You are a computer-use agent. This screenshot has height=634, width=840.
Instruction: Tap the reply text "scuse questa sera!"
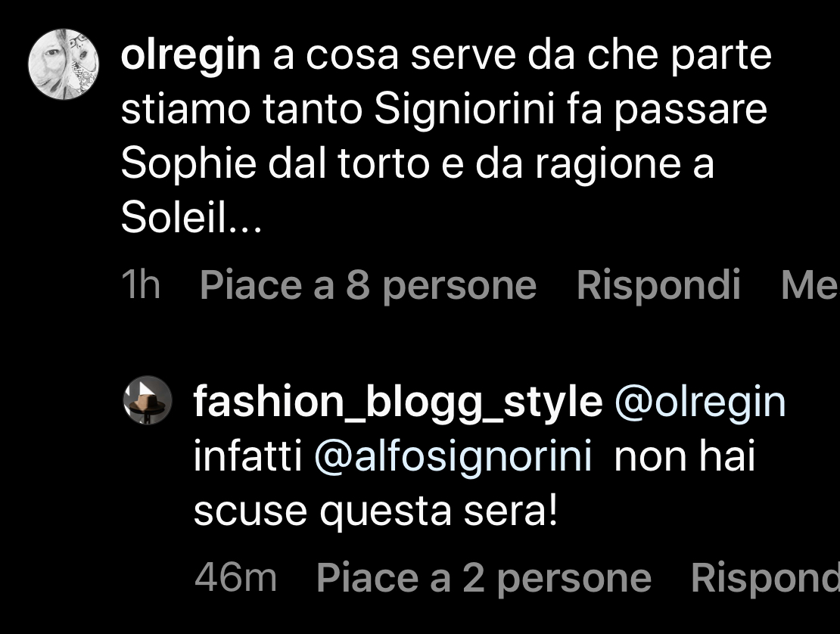(x=375, y=512)
